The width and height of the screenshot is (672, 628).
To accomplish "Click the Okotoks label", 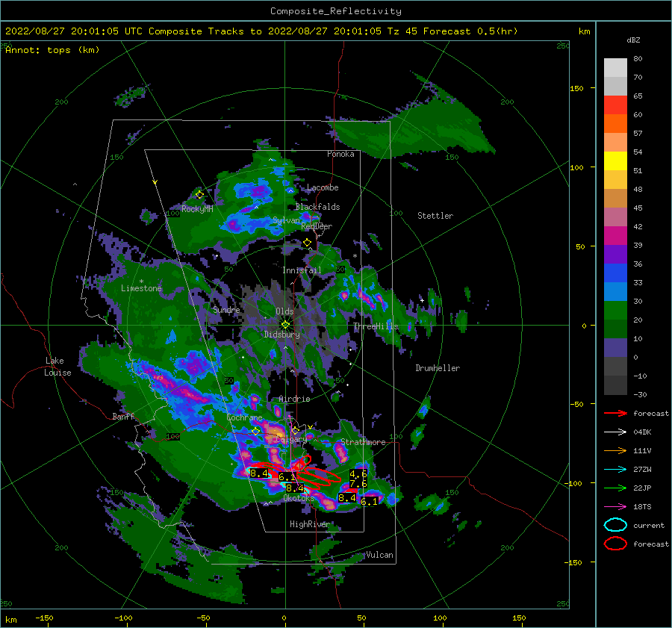I will 299,498.
